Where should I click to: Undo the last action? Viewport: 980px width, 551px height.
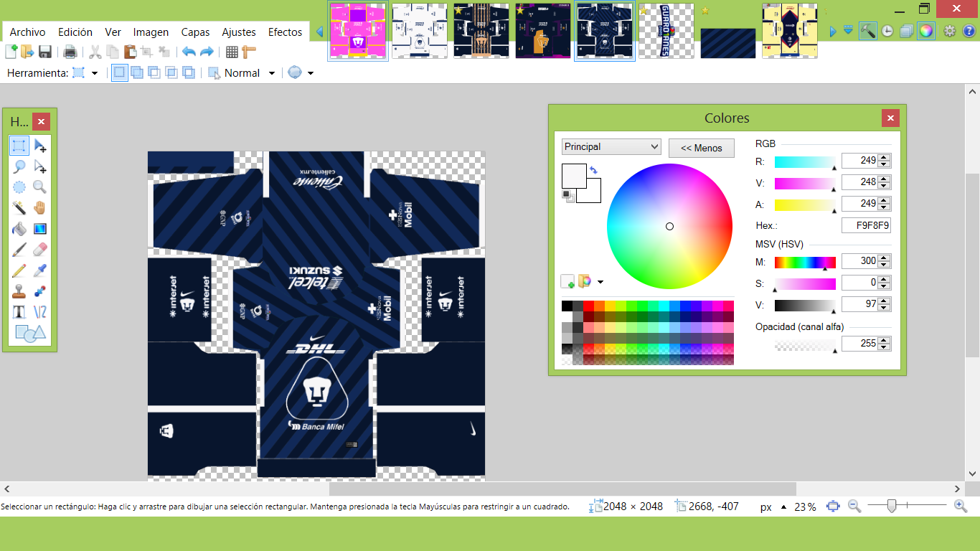tap(189, 52)
